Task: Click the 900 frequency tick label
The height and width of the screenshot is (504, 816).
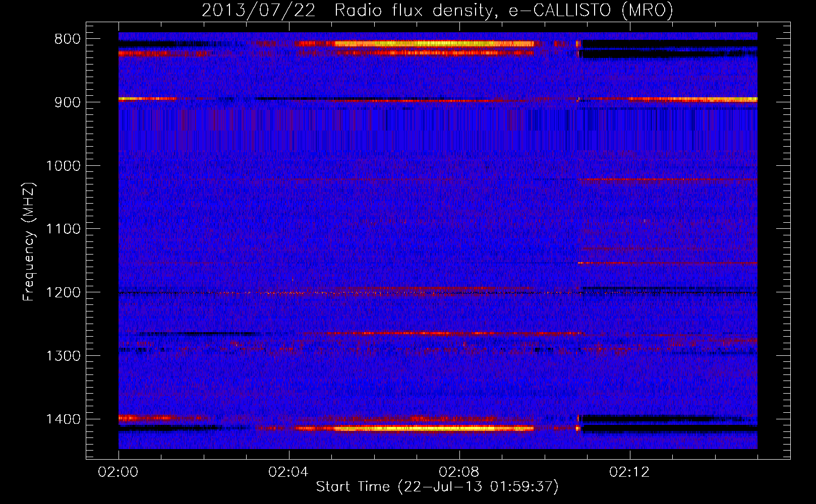Action: [67, 102]
